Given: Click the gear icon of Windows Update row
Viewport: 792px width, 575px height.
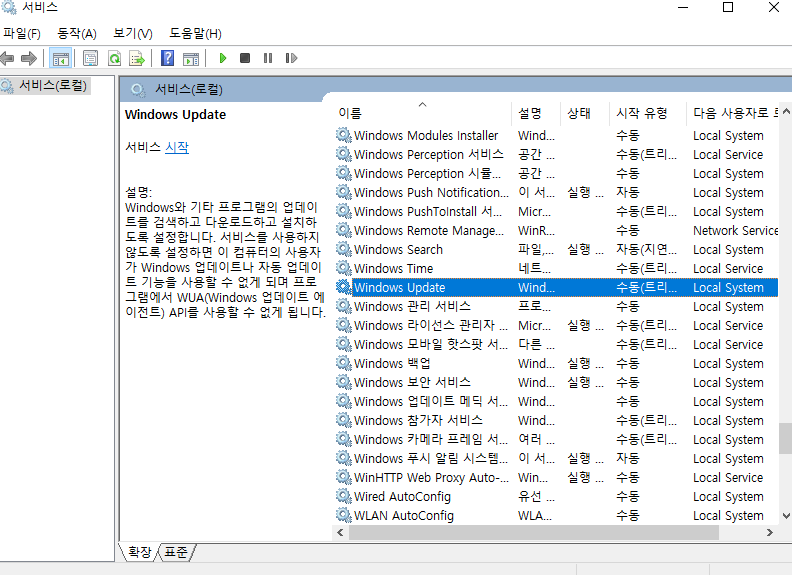Looking at the screenshot, I should (344, 288).
